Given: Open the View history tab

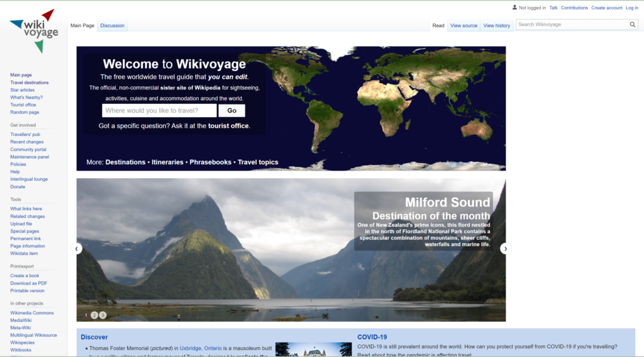Looking at the screenshot, I should [497, 25].
